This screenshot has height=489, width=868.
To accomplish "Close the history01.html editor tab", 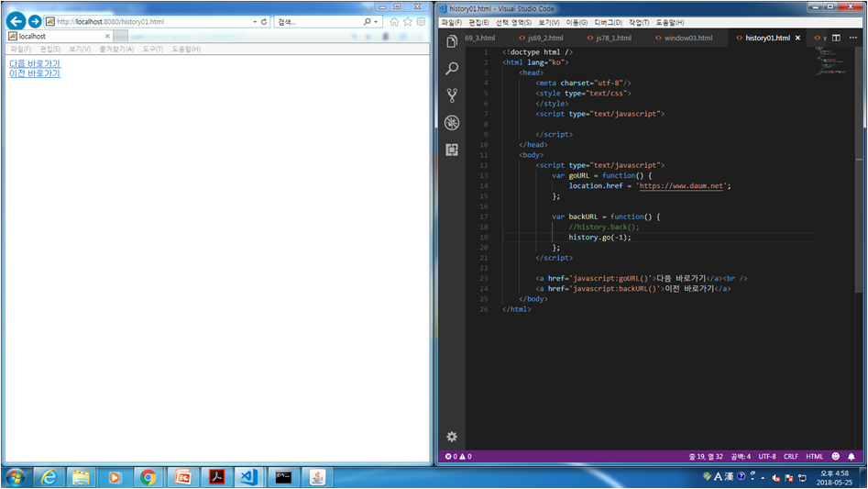I will 797,38.
